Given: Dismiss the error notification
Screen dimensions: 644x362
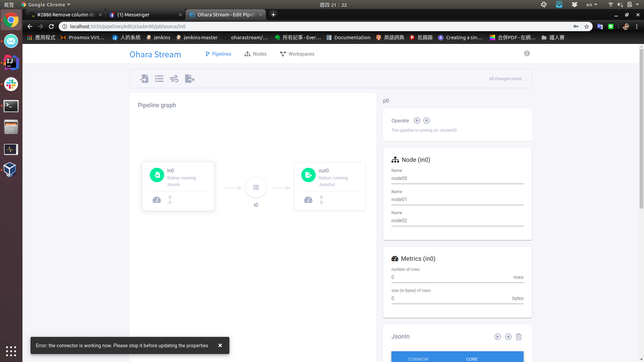Looking at the screenshot, I should click(220, 345).
